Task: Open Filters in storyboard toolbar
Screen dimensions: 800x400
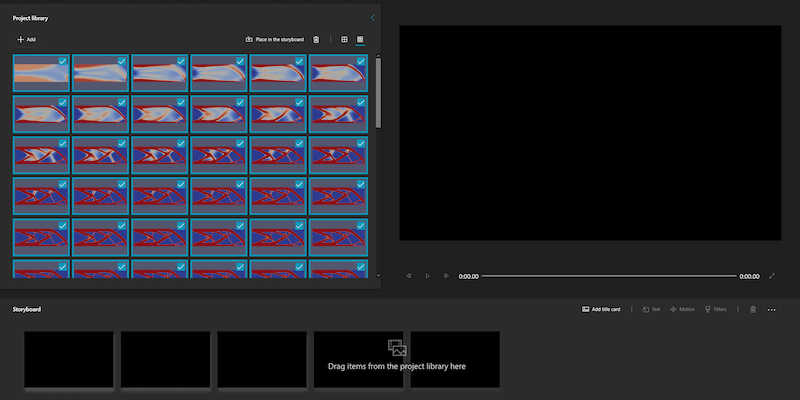Action: [x=716, y=310]
